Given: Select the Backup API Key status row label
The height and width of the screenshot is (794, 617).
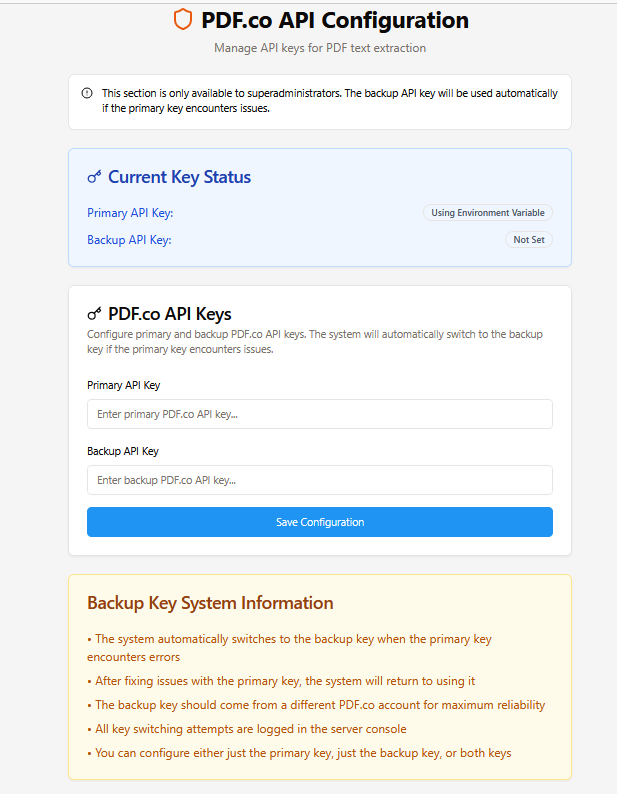Looking at the screenshot, I should click(129, 240).
